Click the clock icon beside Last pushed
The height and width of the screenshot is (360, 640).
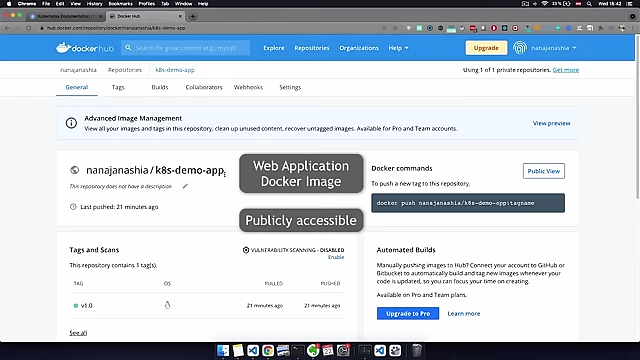click(x=73, y=207)
